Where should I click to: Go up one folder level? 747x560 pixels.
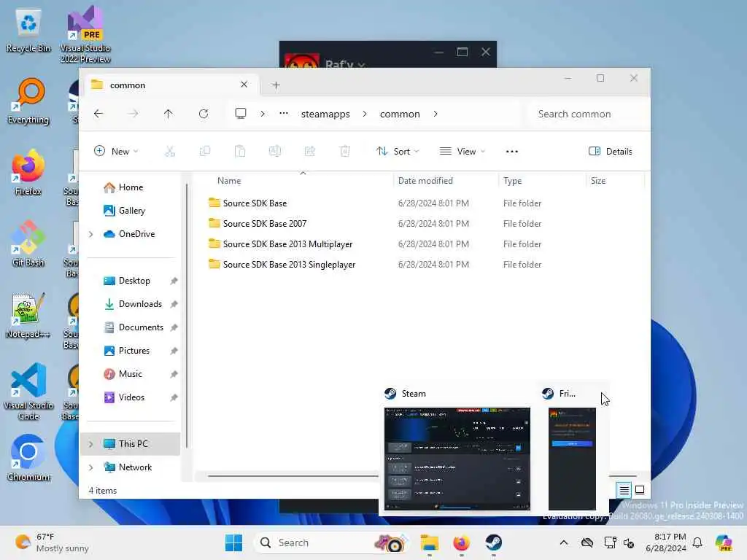point(169,114)
